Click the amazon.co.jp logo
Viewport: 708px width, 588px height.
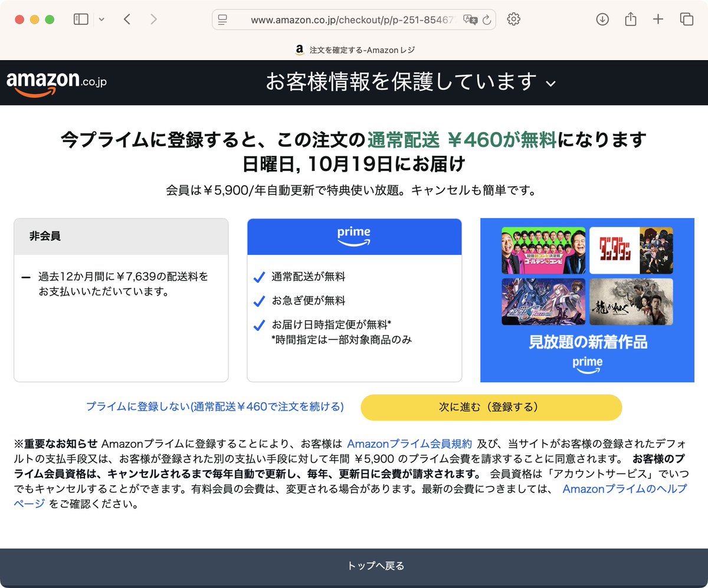[x=57, y=83]
